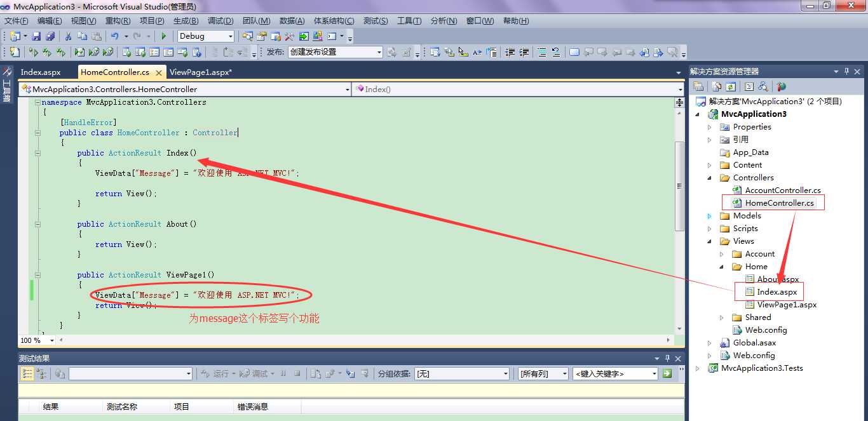Click the Save icon in the toolbar
868x421 pixels.
[36, 36]
